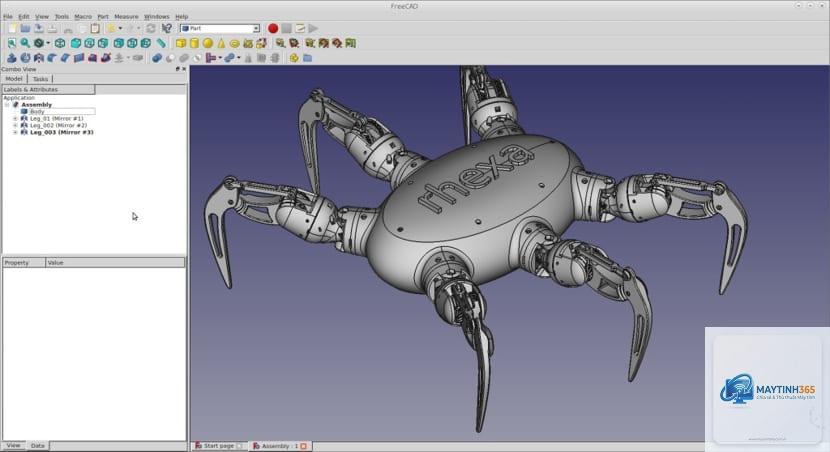Close the Assembly : 1 document tab
Screen dimensions: 830x452
pyautogui.click(x=304, y=446)
